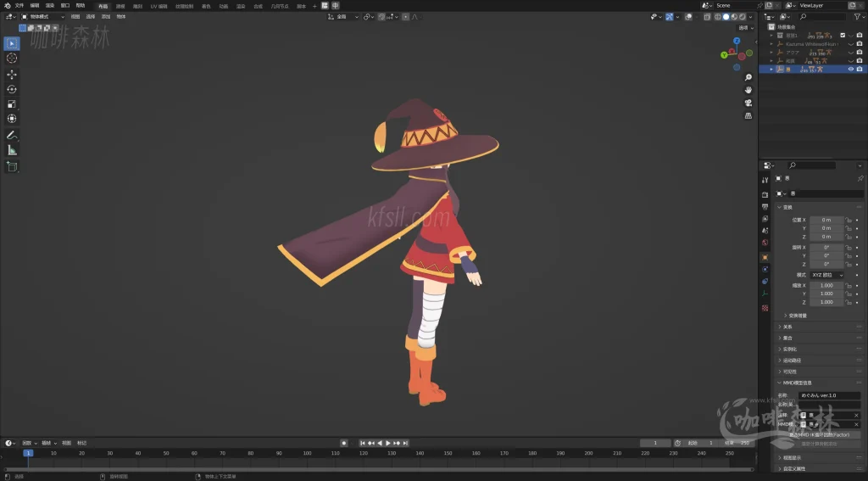Open the XYZ Euler rotation mode dropdown

click(826, 275)
